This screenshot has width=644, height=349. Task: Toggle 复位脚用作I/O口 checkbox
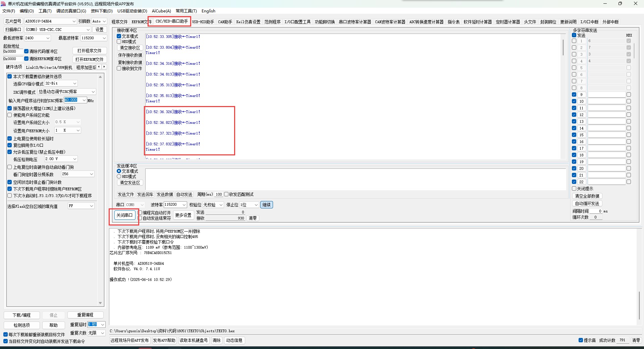click(10, 145)
